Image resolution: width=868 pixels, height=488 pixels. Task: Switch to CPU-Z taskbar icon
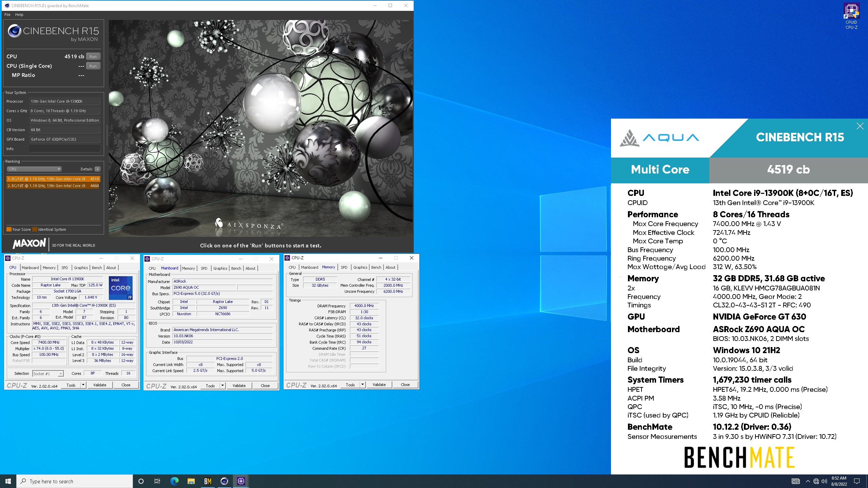[241, 481]
